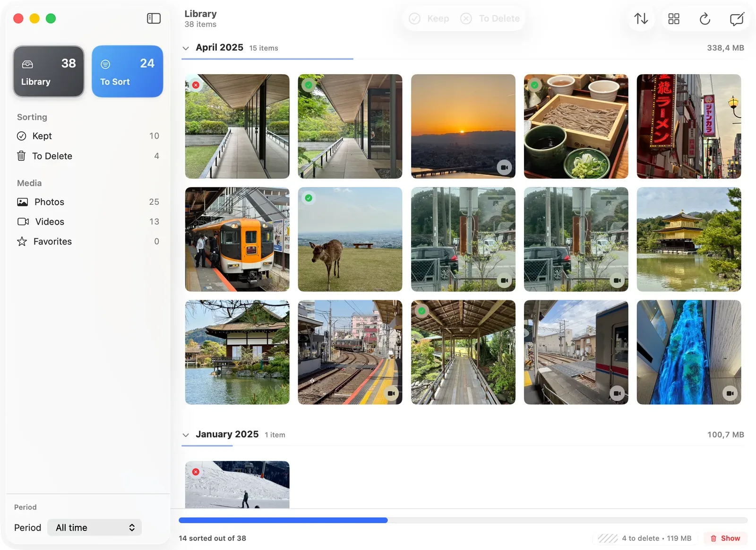Toggle green keep mark on second walkway photo

click(x=309, y=85)
